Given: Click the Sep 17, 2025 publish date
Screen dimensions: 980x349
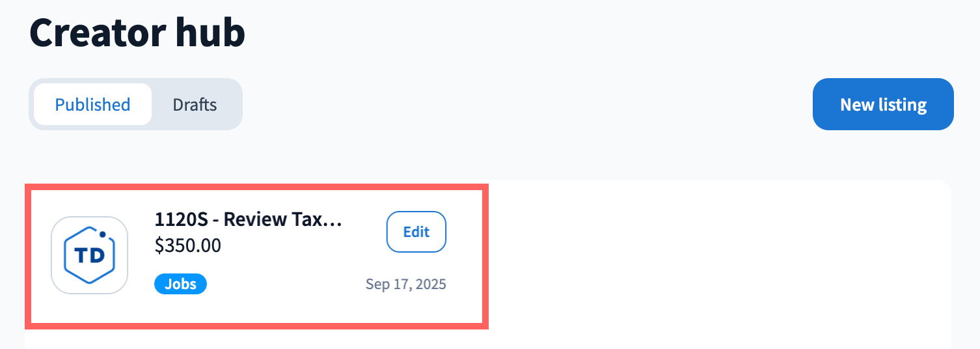Looking at the screenshot, I should pos(406,285).
